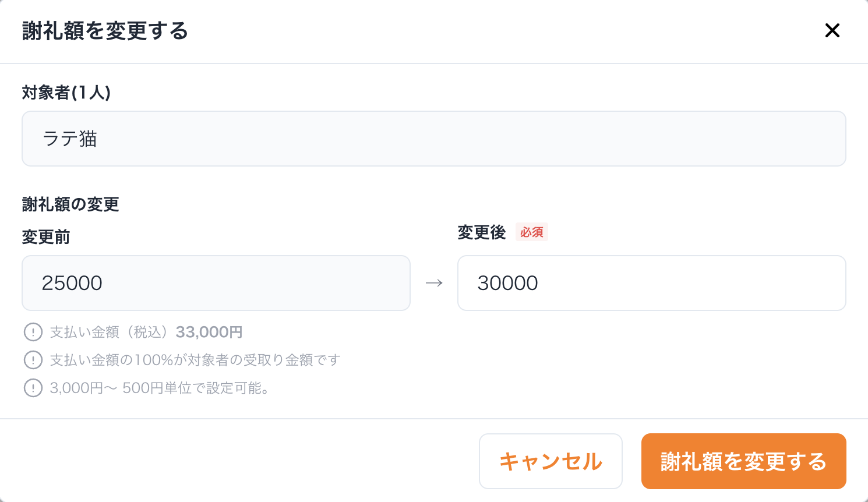Click the 対象者(1人) label

point(66,93)
